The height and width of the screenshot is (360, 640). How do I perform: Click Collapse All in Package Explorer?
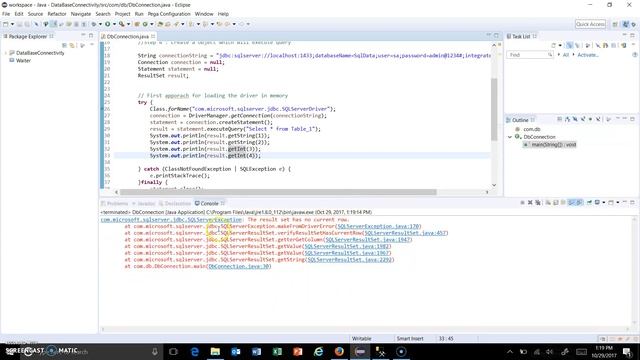[64, 45]
